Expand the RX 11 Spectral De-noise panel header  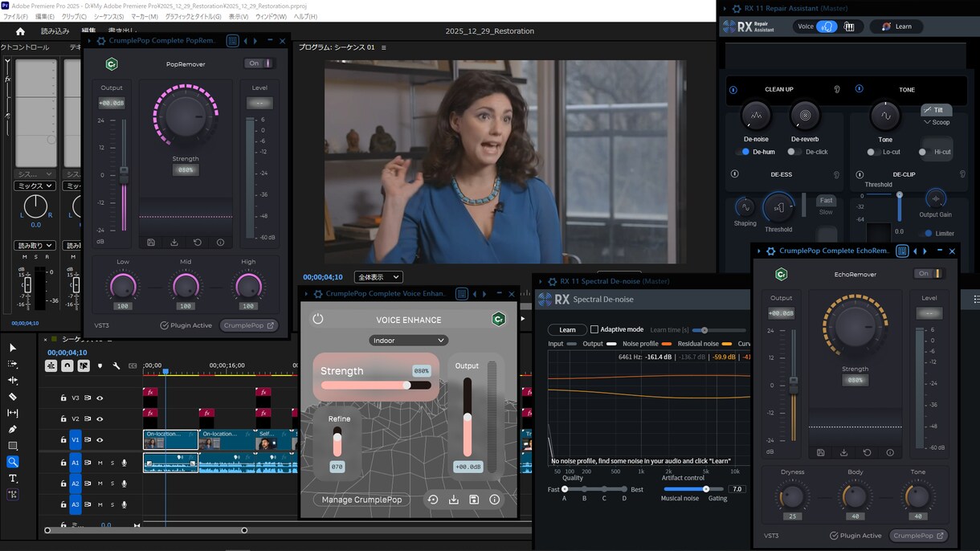540,282
